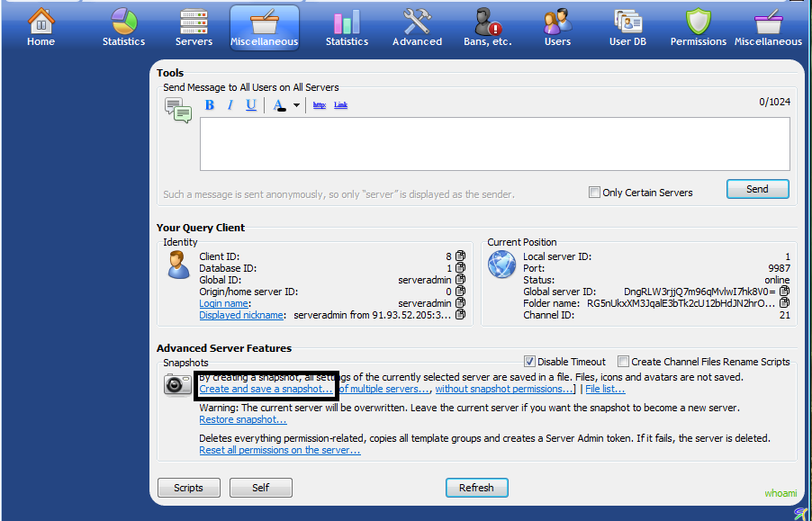Viewport: 812px width, 521px height.
Task: Click Reset all permissions on the server
Action: [x=280, y=450]
